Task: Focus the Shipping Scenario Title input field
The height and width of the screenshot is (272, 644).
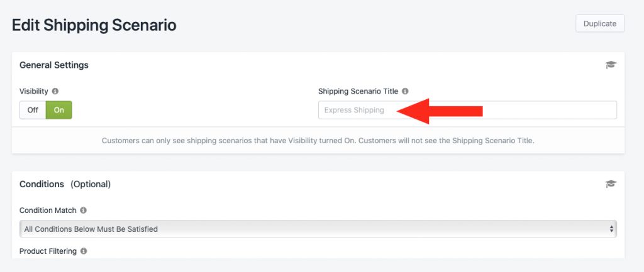Action: [x=467, y=110]
